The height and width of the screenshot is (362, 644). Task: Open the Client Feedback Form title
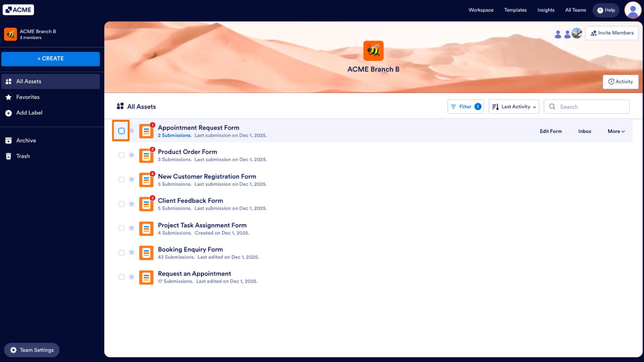tap(190, 201)
